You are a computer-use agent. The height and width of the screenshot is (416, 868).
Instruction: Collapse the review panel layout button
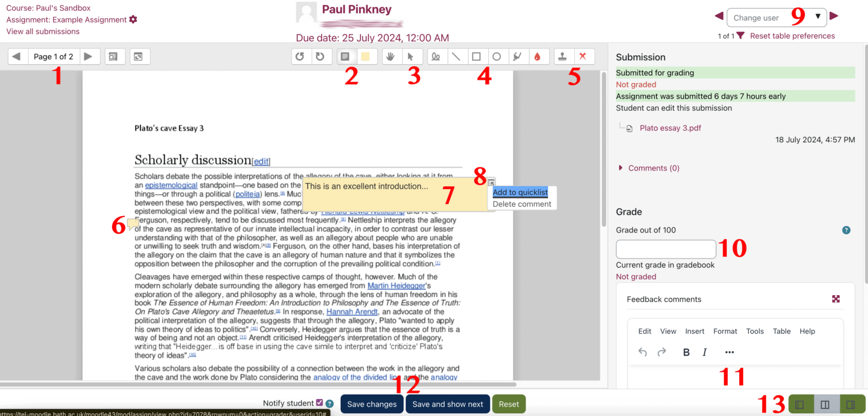[799, 404]
